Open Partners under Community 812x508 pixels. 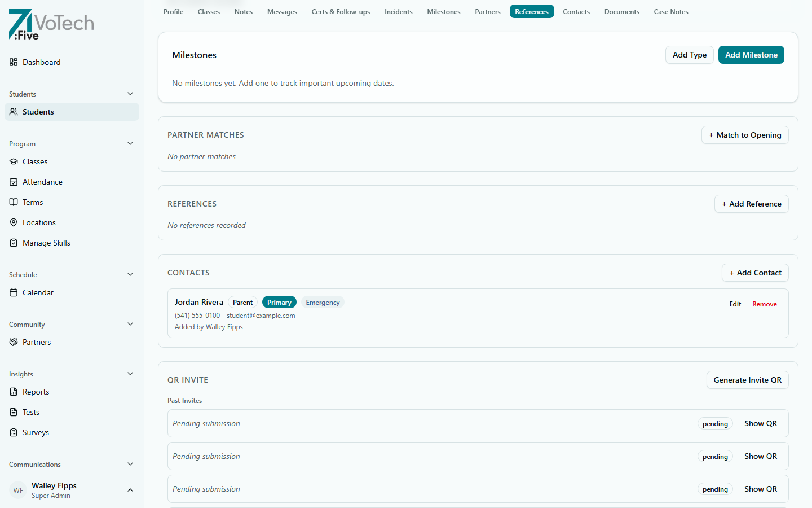pos(36,342)
